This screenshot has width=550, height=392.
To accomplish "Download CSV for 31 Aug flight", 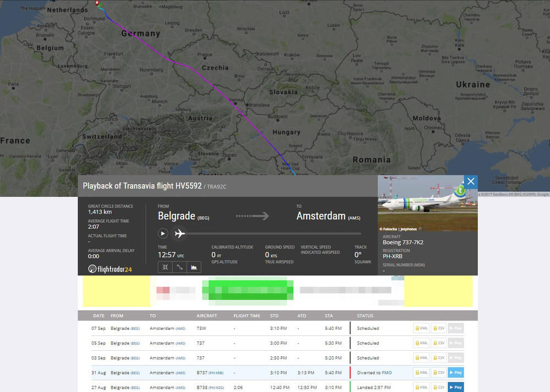I will (438, 373).
